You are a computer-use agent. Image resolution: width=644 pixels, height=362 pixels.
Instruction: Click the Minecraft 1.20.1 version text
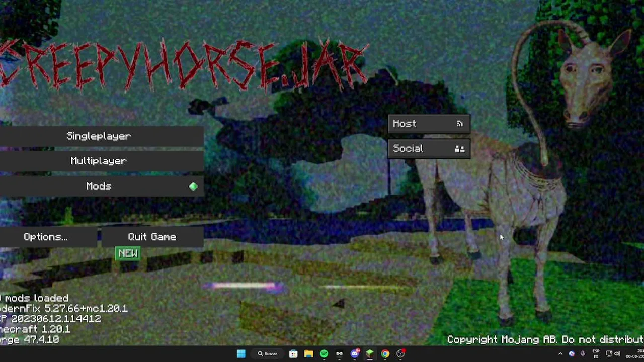[35, 329]
